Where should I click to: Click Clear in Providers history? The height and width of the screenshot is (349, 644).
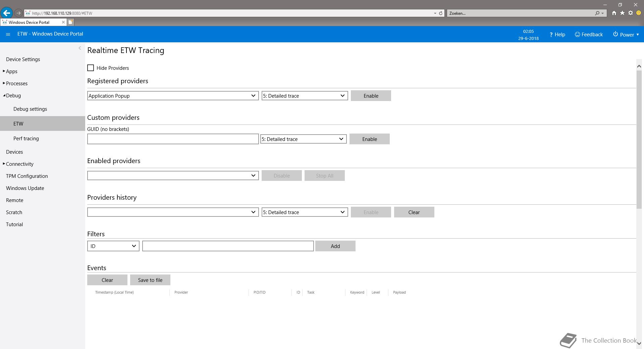point(414,212)
